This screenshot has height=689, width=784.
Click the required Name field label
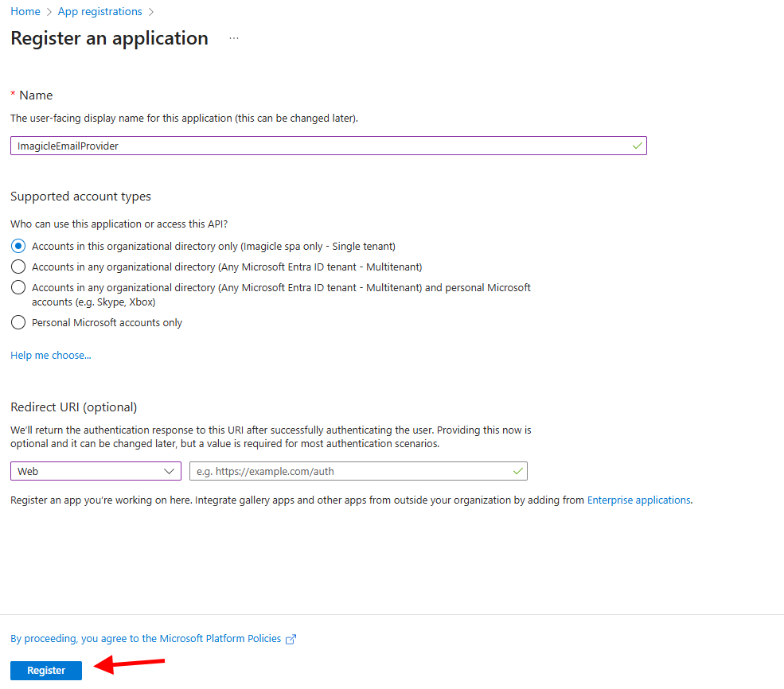pos(35,95)
